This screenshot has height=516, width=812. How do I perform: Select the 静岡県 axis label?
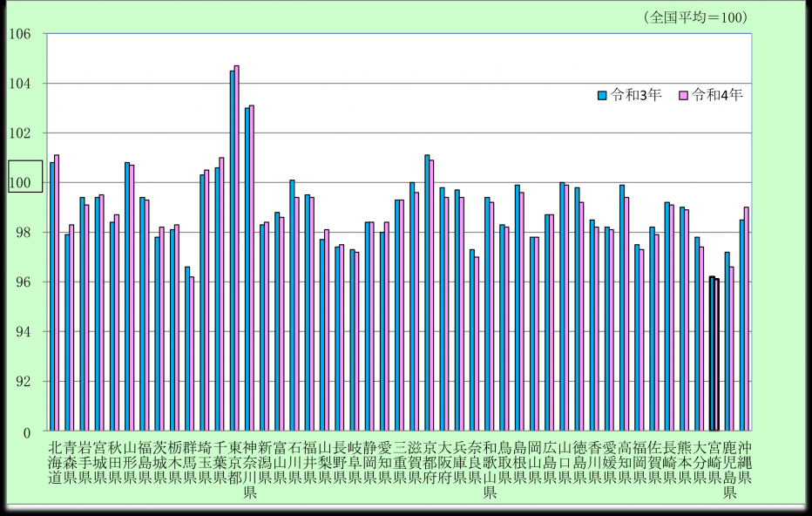click(370, 463)
